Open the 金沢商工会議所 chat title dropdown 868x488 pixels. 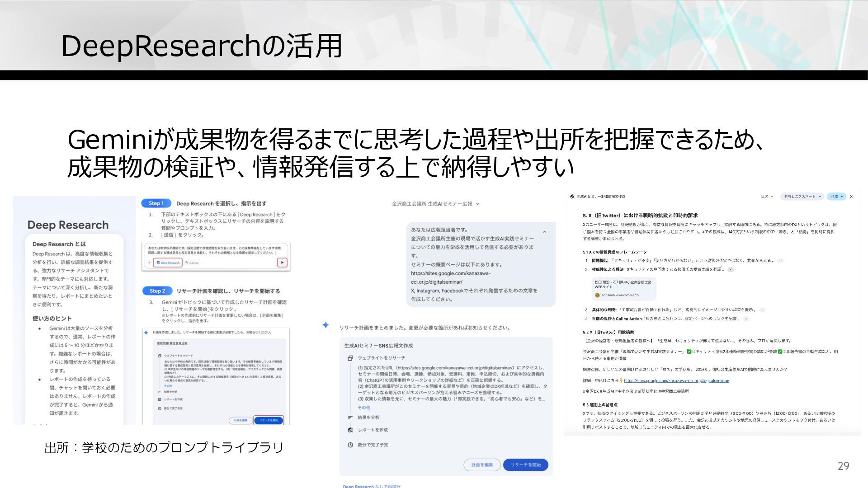478,204
